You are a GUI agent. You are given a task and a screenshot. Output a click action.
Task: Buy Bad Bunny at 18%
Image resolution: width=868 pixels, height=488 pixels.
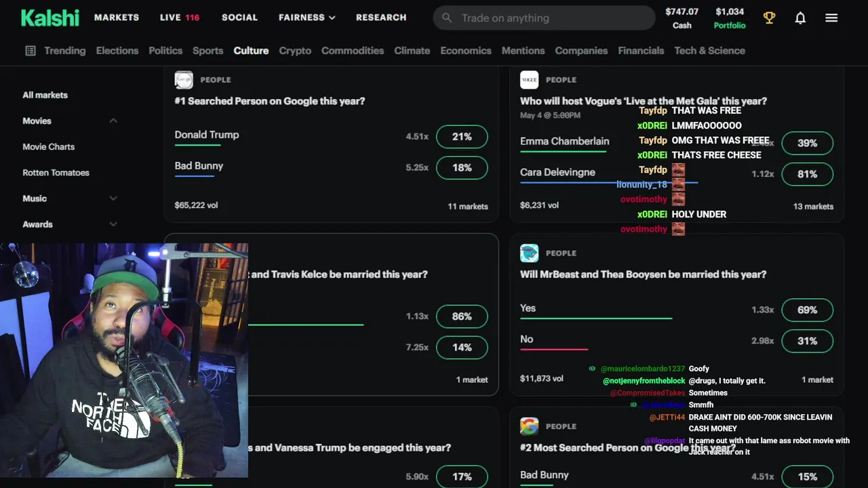point(462,167)
